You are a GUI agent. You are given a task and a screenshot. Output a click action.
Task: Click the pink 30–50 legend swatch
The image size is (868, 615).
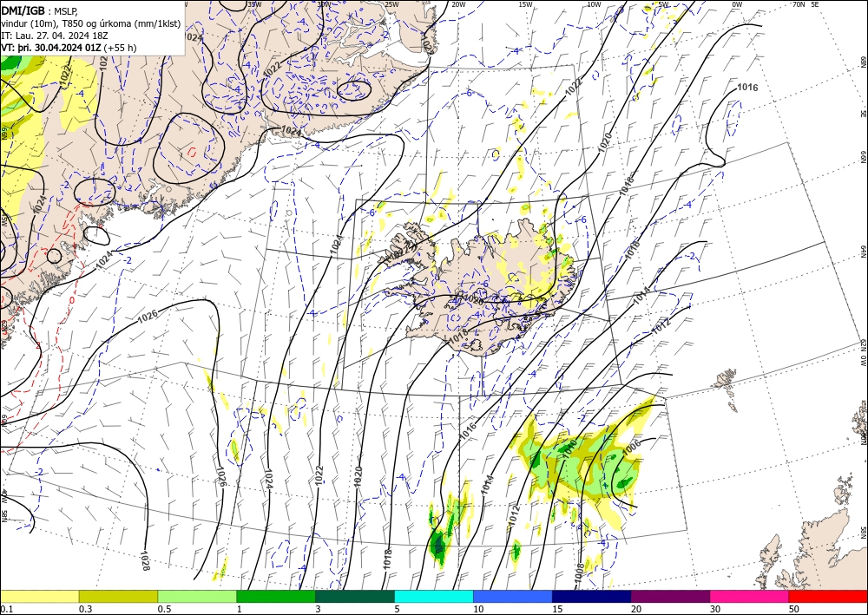coord(750,596)
